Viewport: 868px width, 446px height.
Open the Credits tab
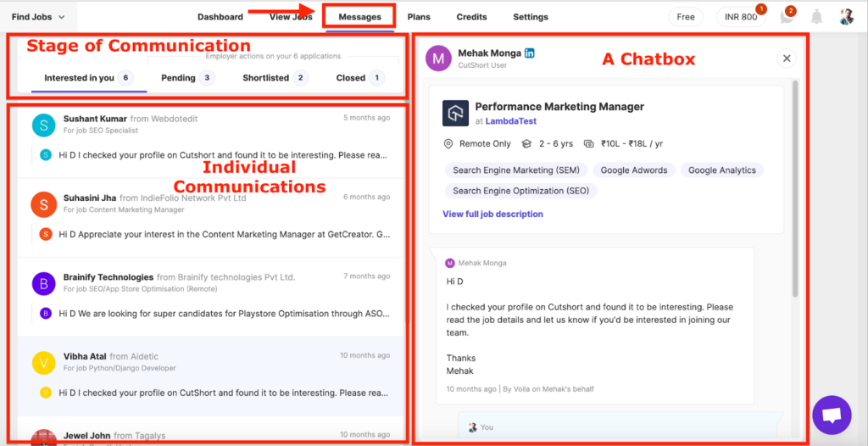pos(471,17)
